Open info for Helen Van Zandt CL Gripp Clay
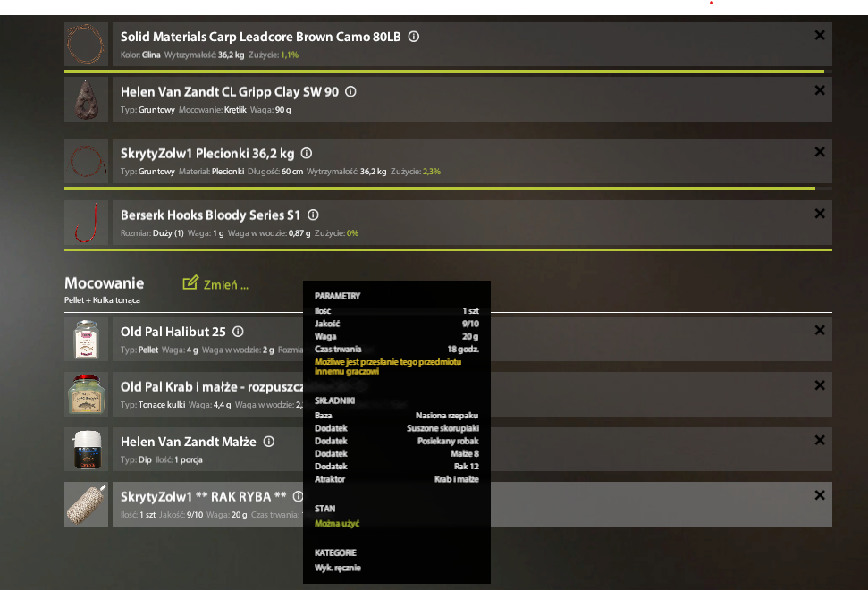Image resolution: width=868 pixels, height=590 pixels. (x=351, y=92)
